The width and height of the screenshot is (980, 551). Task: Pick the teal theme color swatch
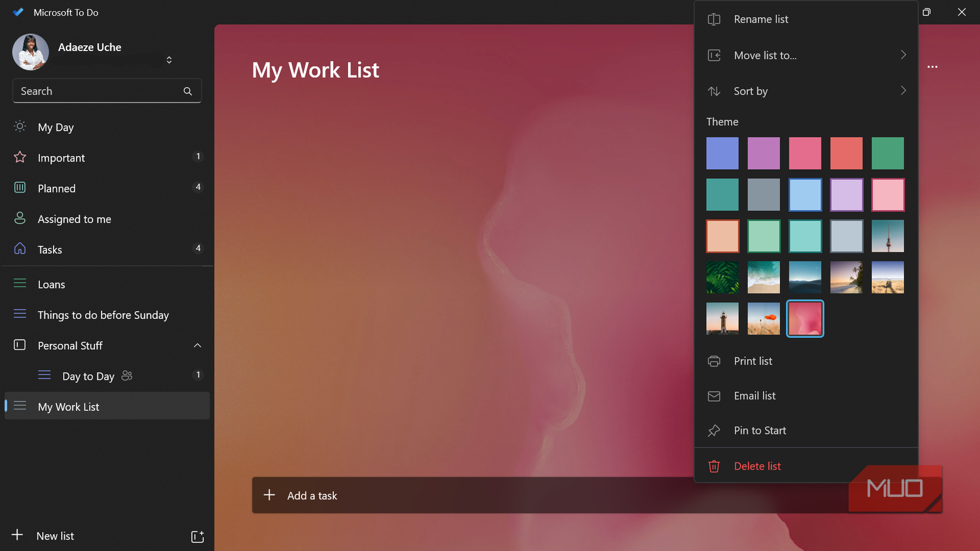point(722,195)
